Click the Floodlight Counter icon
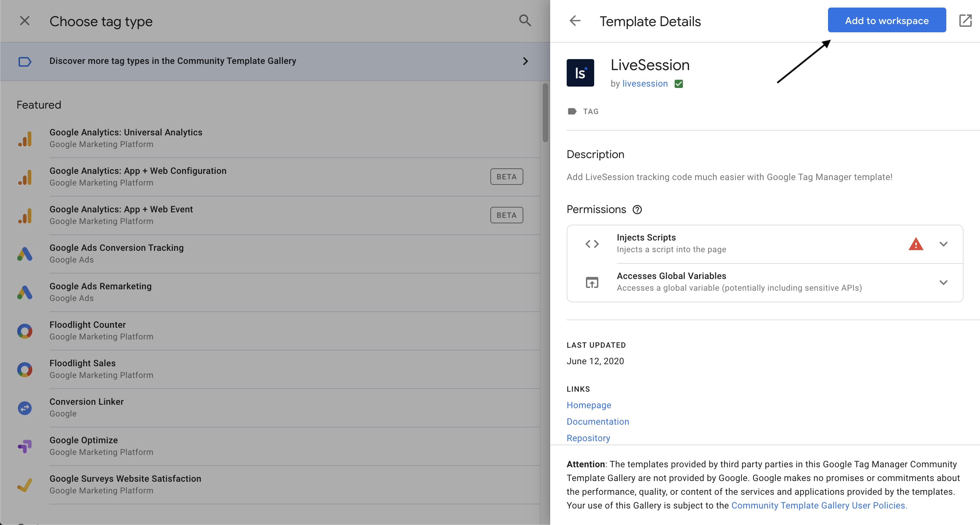980x525 pixels. tap(25, 331)
